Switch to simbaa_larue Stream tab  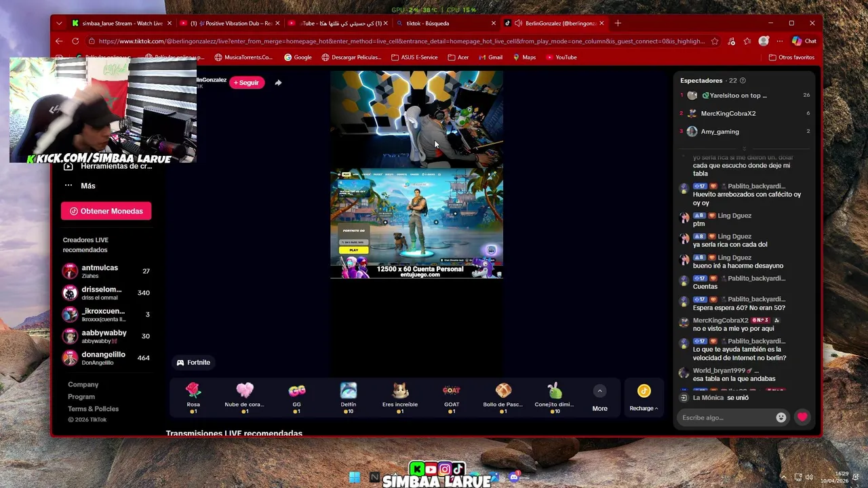tap(122, 23)
